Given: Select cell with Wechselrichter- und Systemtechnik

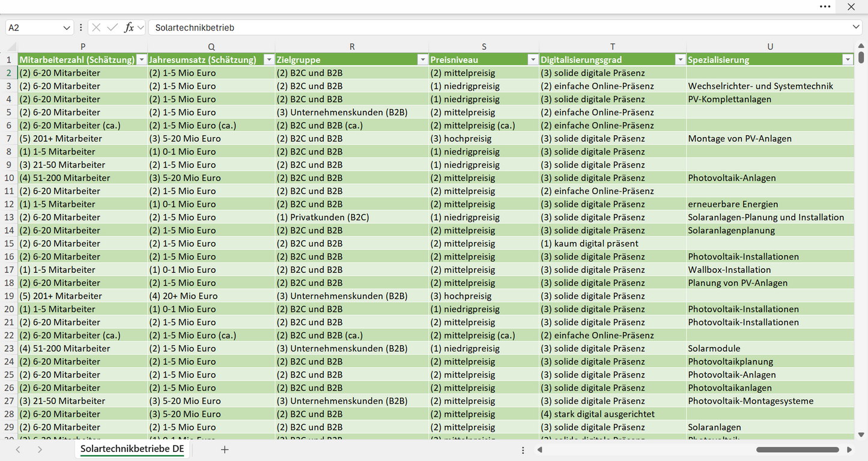Looking at the screenshot, I should pyautogui.click(x=770, y=86).
